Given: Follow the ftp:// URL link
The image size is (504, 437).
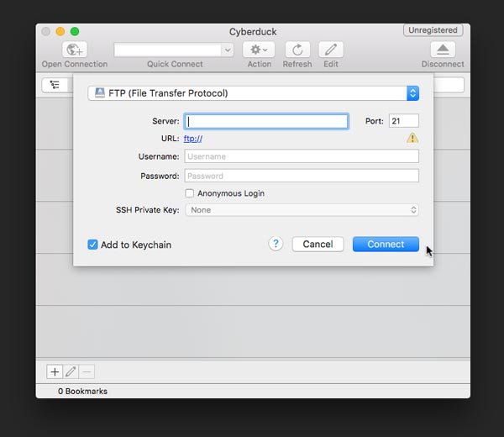Looking at the screenshot, I should pos(193,139).
